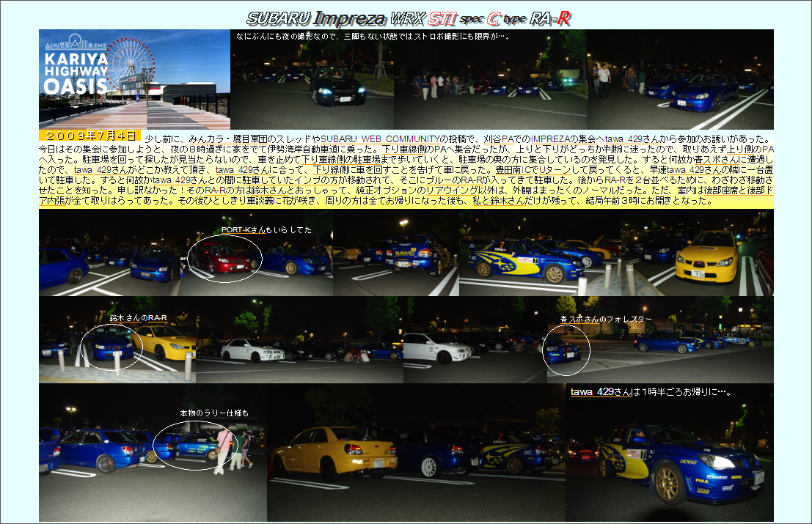Click the DENSO rally car close-up photo
The width and height of the screenshot is (812, 524).
point(669,462)
